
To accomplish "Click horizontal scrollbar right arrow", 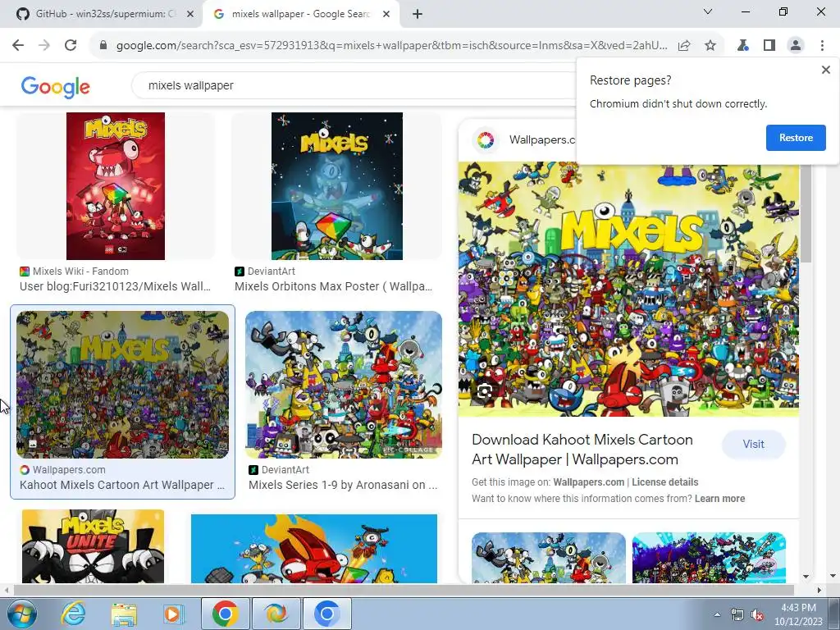I will tap(819, 590).
